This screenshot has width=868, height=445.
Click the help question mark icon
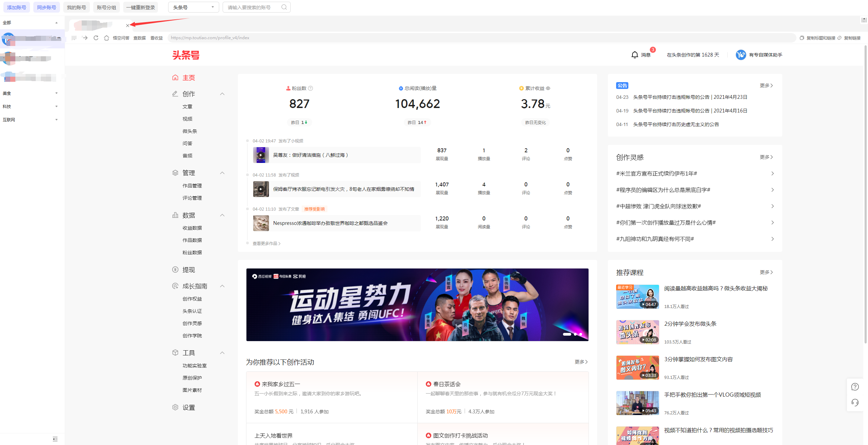(855, 387)
